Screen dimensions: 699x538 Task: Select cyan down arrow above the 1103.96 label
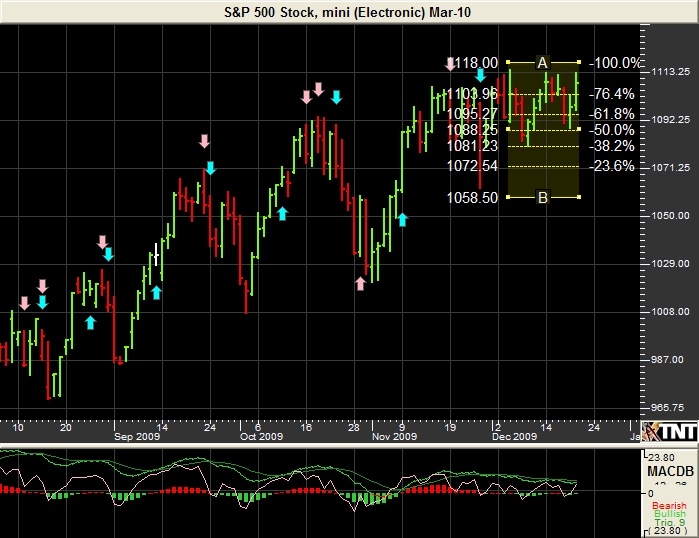point(480,75)
